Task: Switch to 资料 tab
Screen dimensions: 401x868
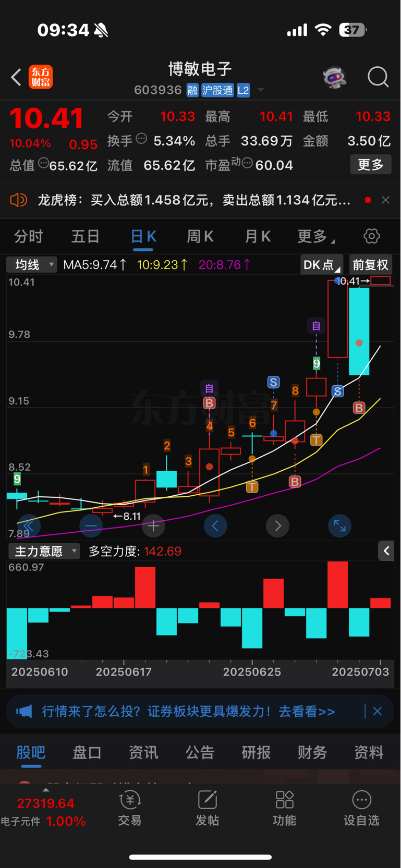Action: pyautogui.click(x=369, y=752)
